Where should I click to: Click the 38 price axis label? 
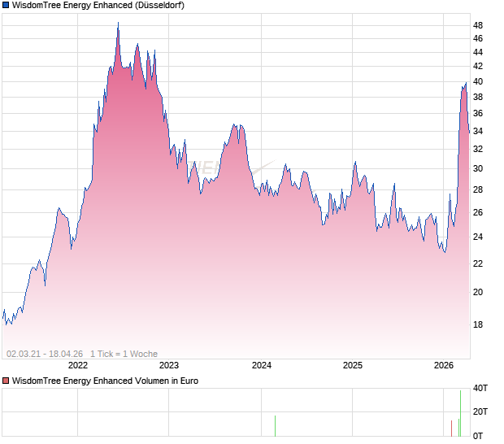pos(478,97)
